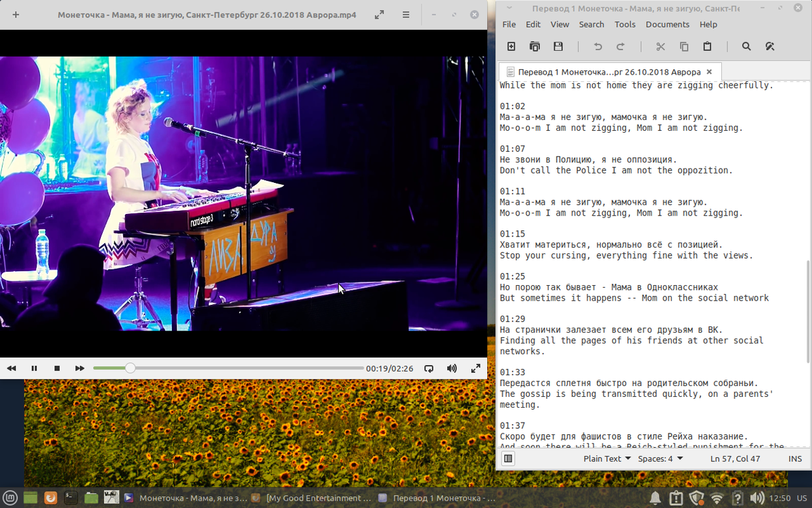Click the line "Don't call the Police I am not the oppozition."
This screenshot has width=812, height=508.
pos(616,170)
